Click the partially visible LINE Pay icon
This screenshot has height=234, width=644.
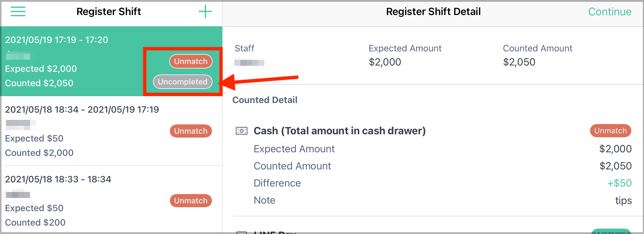pyautogui.click(x=241, y=232)
